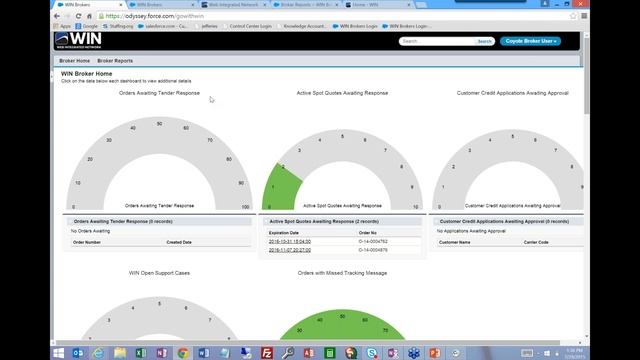The image size is (640, 360).
Task: Click the taskbar clock
Action: (x=574, y=353)
